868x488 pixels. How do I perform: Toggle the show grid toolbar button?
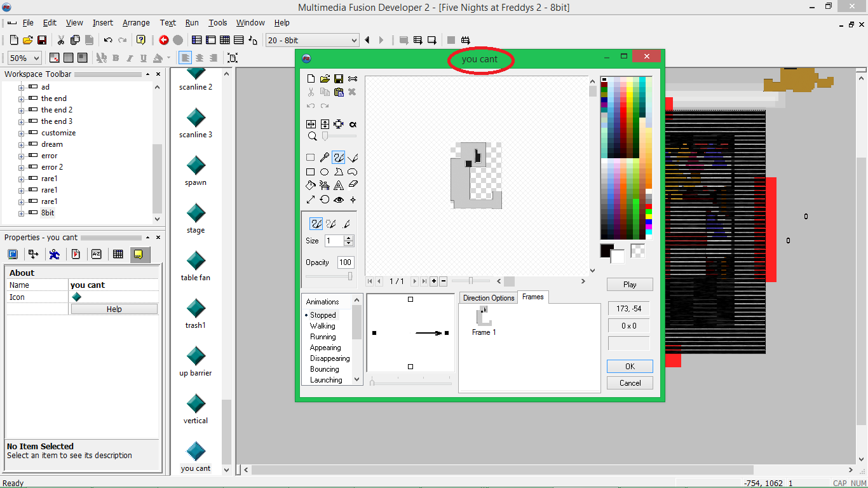68,58
